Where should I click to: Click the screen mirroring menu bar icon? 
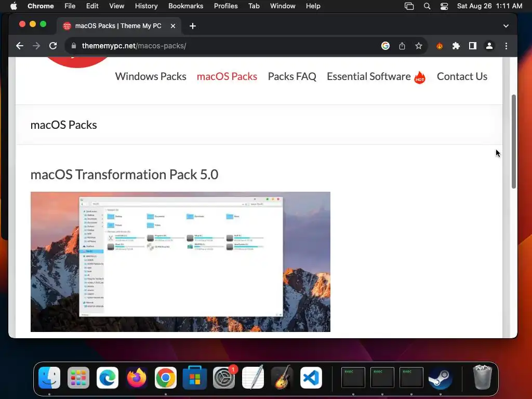pos(409,6)
